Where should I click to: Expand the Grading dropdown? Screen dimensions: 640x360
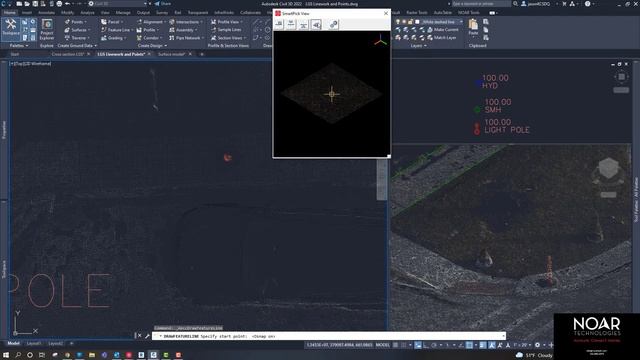tap(113, 38)
